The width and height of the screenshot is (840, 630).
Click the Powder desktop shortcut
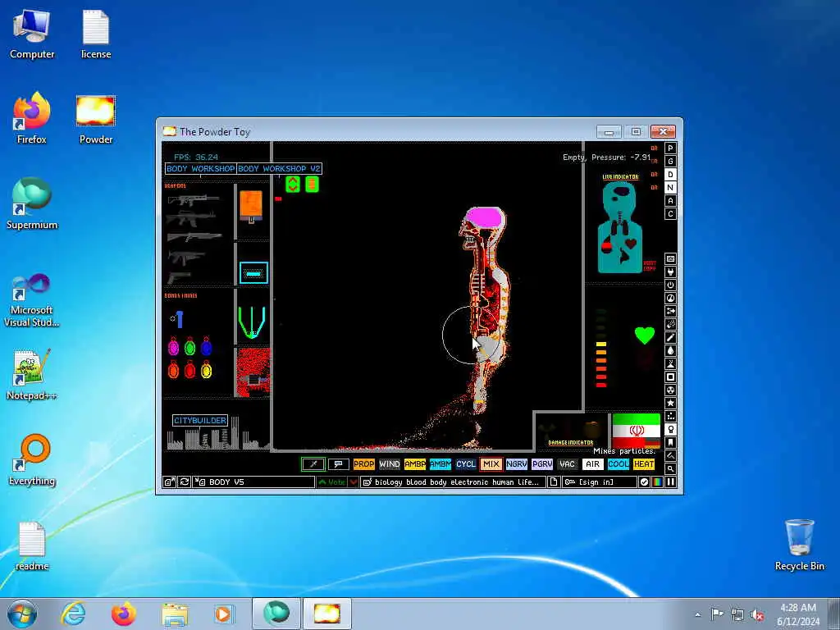pos(96,121)
